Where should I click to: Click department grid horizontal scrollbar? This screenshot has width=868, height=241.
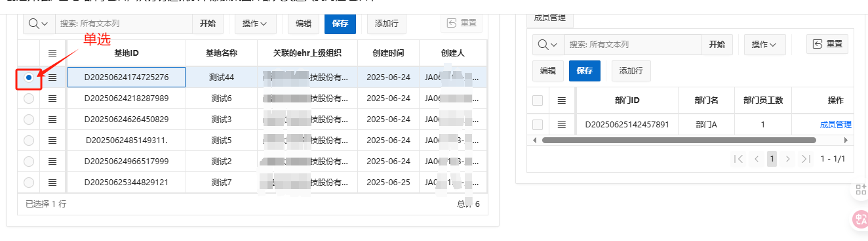coord(679,140)
